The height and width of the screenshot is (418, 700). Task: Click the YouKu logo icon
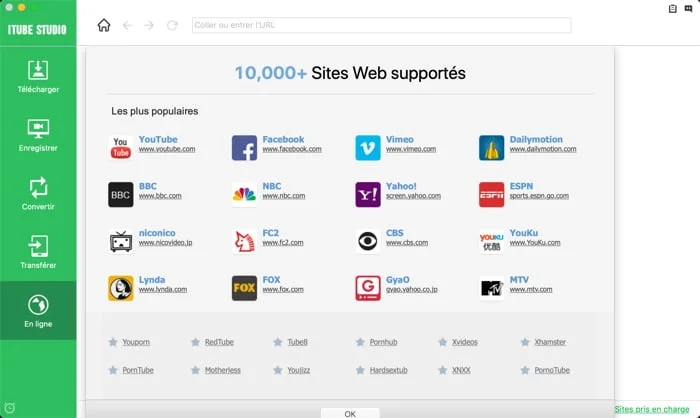click(x=492, y=242)
